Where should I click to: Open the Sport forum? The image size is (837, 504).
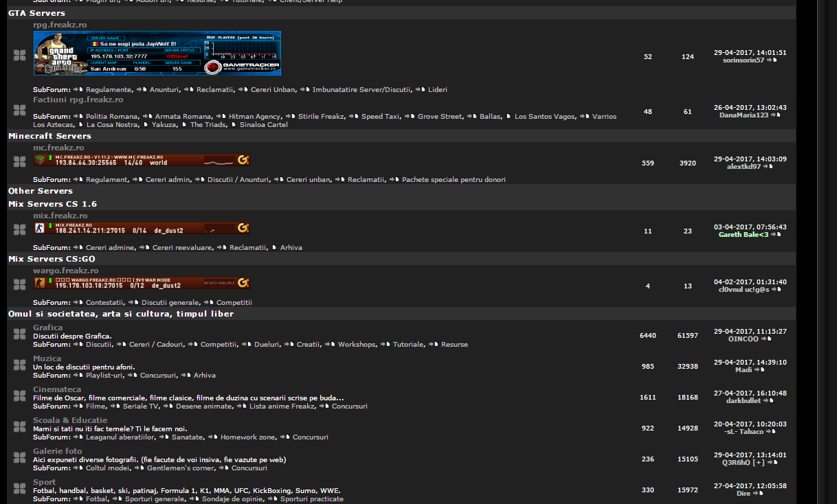[44, 482]
